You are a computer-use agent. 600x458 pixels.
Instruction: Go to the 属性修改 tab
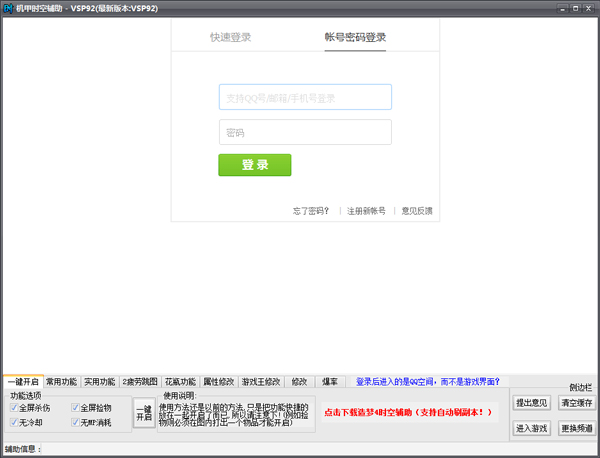[x=219, y=381]
